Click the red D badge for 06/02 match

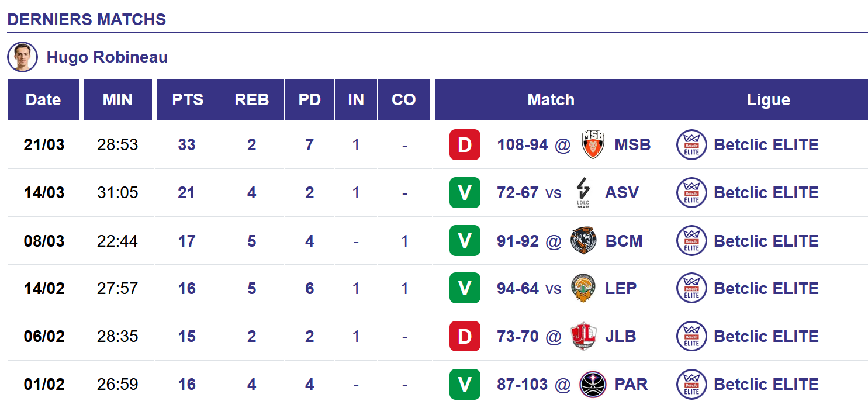(x=465, y=336)
